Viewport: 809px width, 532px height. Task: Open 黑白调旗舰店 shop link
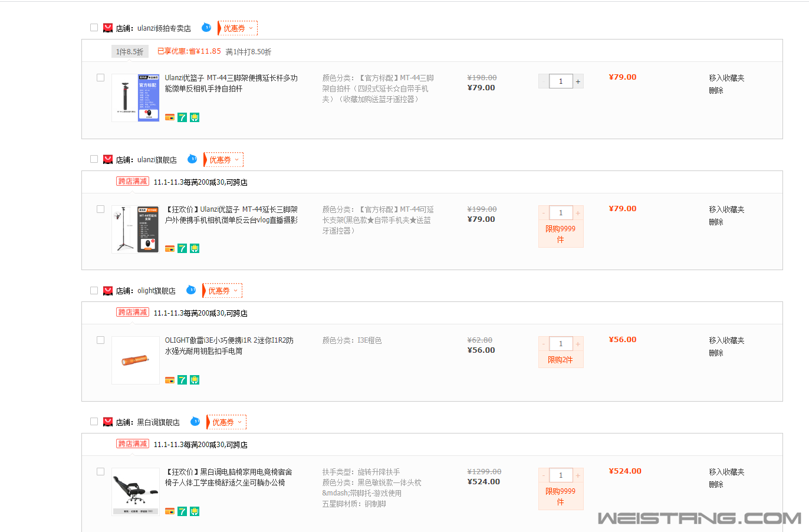pos(159,422)
